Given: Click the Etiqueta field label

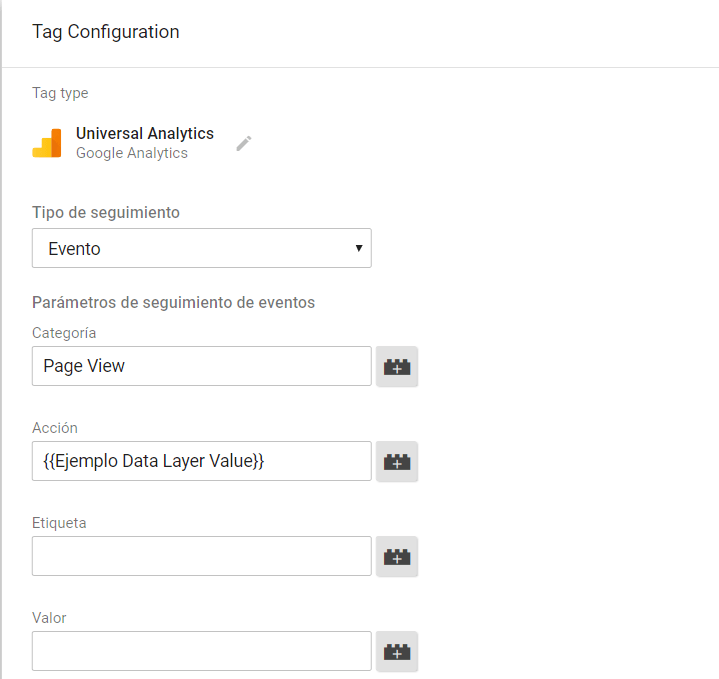Looking at the screenshot, I should tap(59, 523).
